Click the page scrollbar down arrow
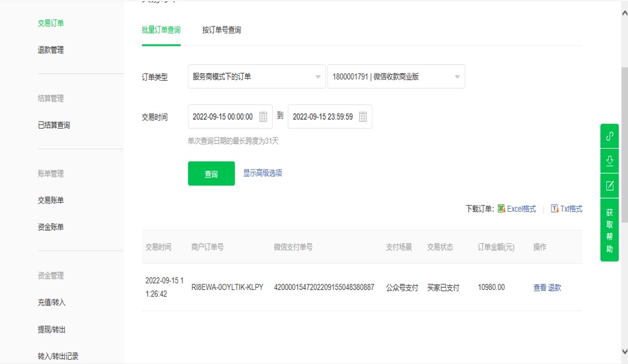Viewport: 628px width, 364px height. point(624,351)
